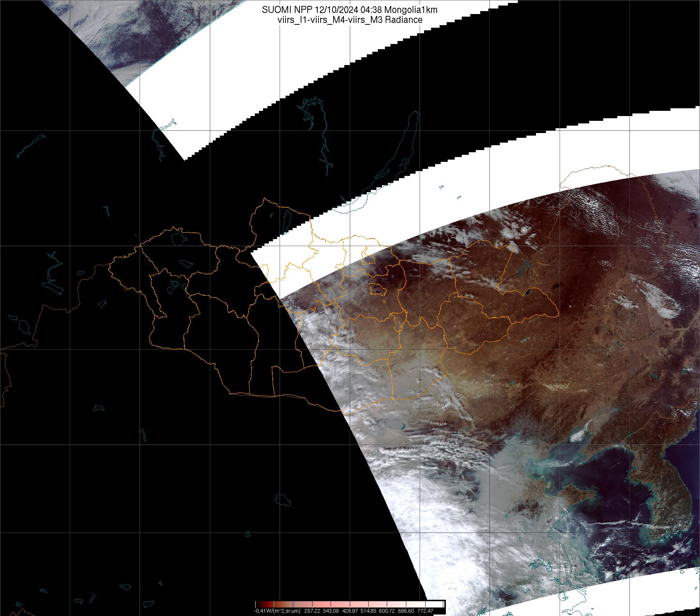Viewport: 700px width, 616px height.
Task: Click the 'viirs_I1-viirs_M4-viirs_M3 Radiance' subtitle
Action: 349,20
